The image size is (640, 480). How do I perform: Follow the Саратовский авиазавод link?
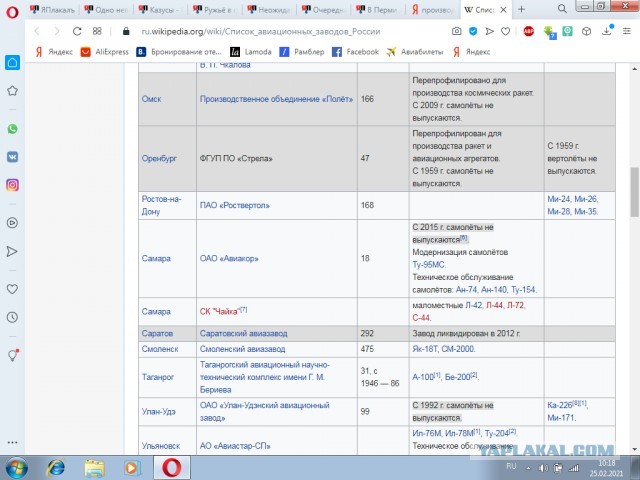tap(244, 333)
